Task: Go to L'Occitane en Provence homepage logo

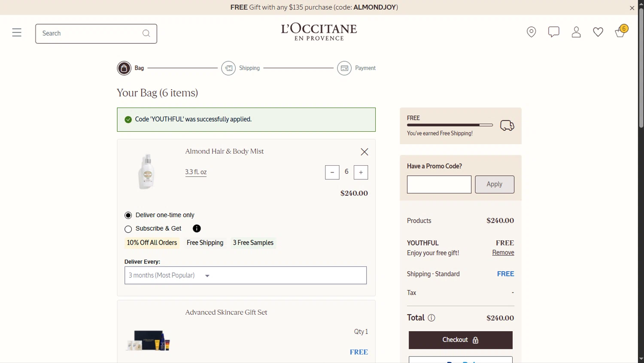Action: pyautogui.click(x=319, y=32)
